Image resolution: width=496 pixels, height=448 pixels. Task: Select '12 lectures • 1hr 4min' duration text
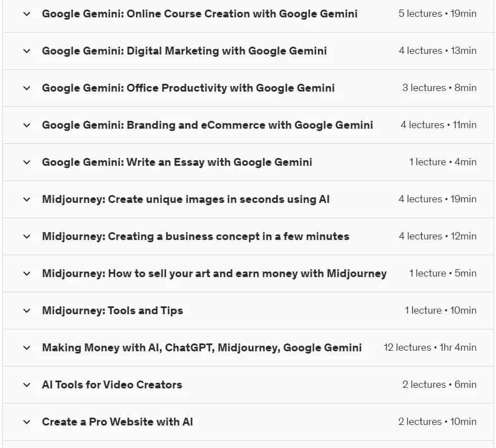(430, 347)
